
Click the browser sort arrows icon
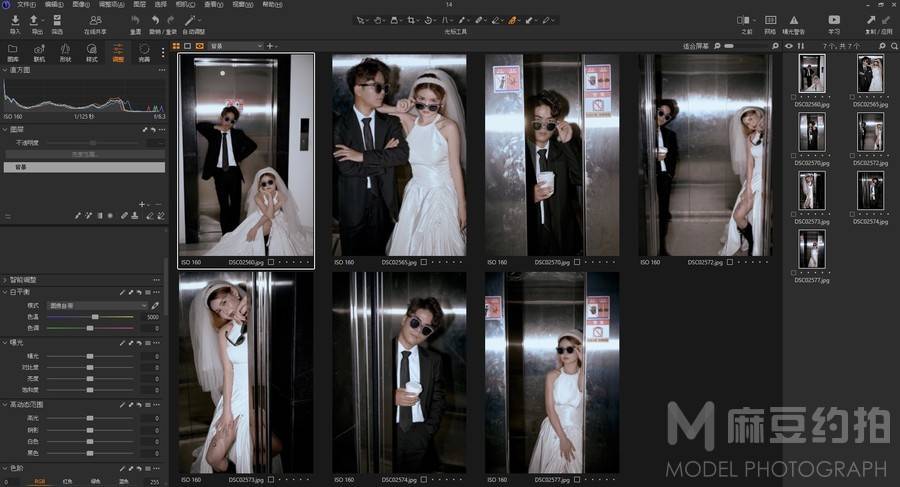click(x=801, y=46)
